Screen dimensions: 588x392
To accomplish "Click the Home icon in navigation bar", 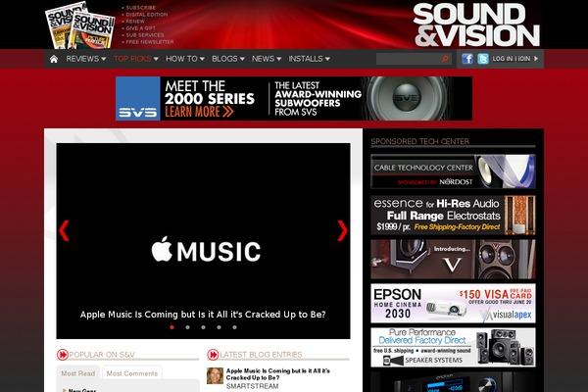I will click(x=54, y=59).
